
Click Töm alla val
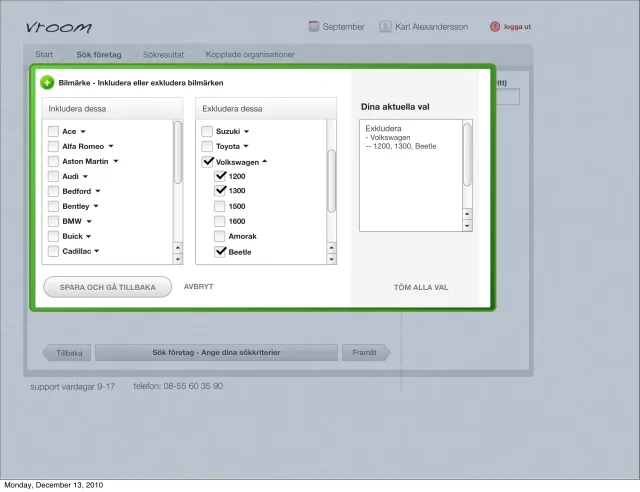(421, 287)
